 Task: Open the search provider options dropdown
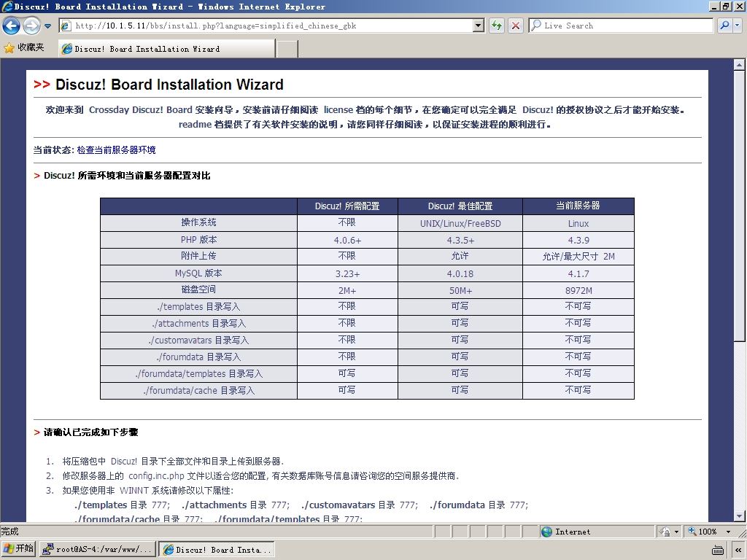pos(738,26)
